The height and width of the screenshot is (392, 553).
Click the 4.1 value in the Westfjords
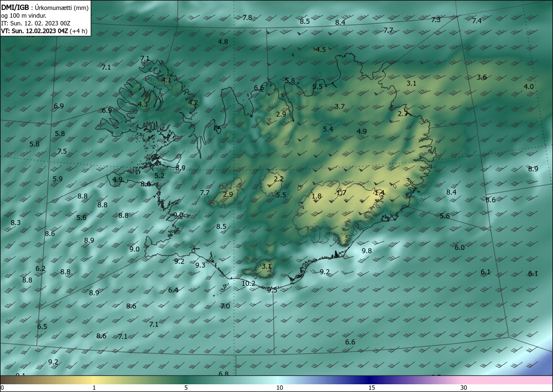point(166,80)
